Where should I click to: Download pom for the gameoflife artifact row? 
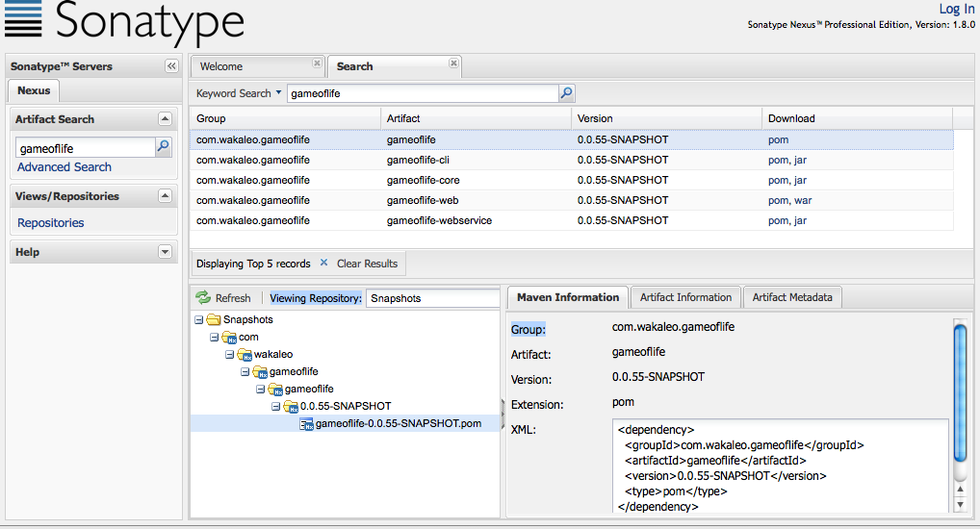pyautogui.click(x=778, y=139)
